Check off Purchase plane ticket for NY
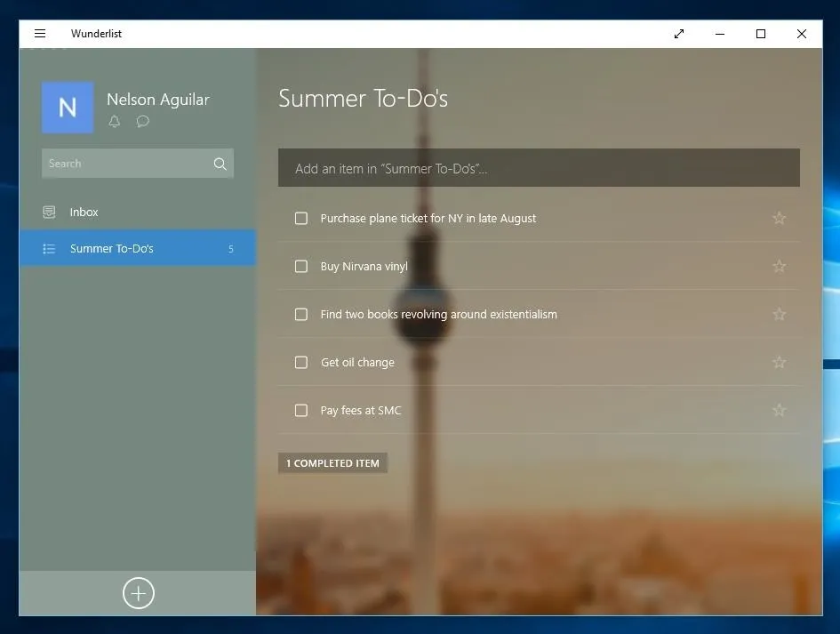Viewport: 840px width, 634px height. pyautogui.click(x=301, y=218)
